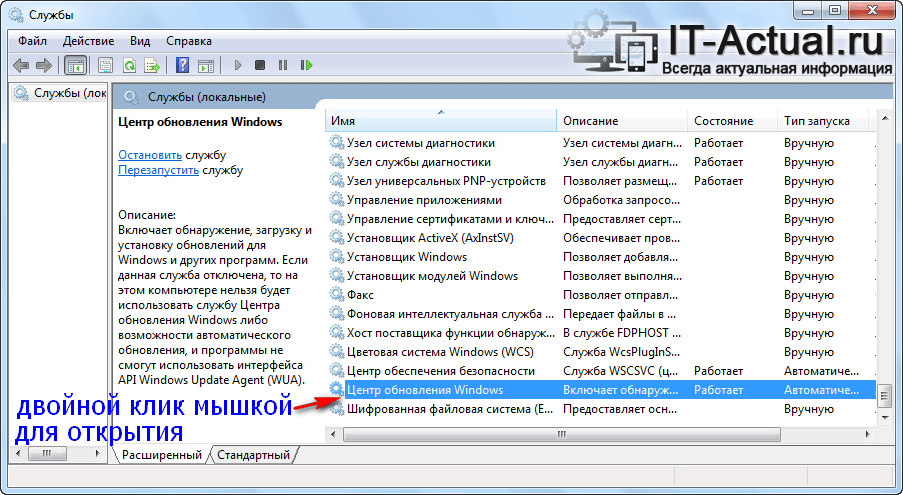Select the Службы (локальные) tree node

coord(60,93)
